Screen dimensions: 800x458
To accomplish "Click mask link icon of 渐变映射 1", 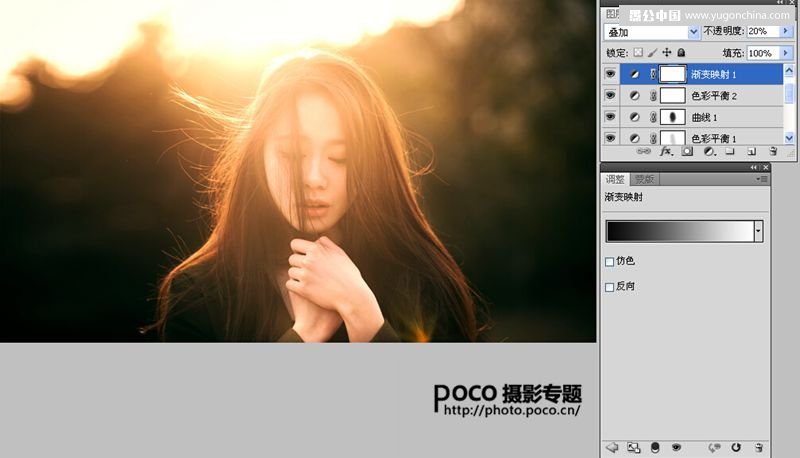I will click(x=653, y=74).
